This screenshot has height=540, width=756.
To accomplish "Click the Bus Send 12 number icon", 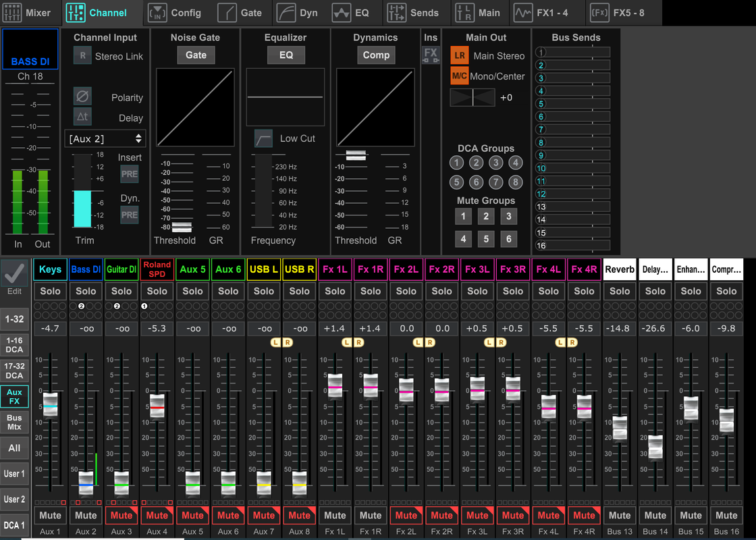I will [541, 194].
